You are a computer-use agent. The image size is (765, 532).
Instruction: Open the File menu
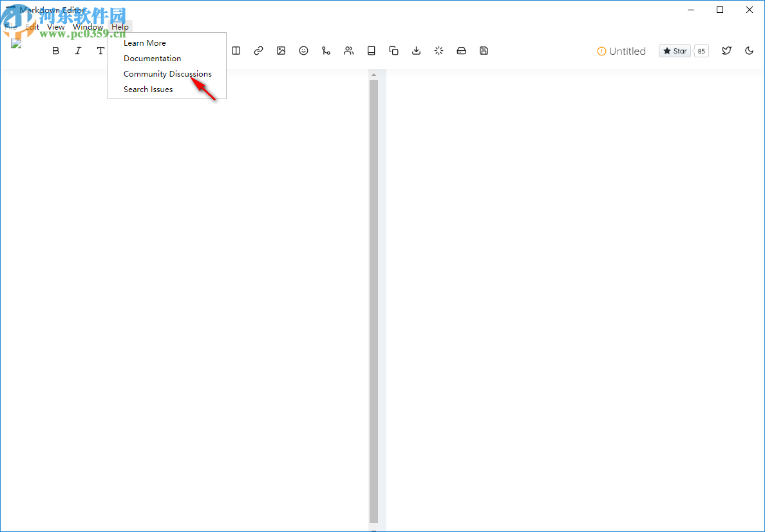click(x=10, y=26)
